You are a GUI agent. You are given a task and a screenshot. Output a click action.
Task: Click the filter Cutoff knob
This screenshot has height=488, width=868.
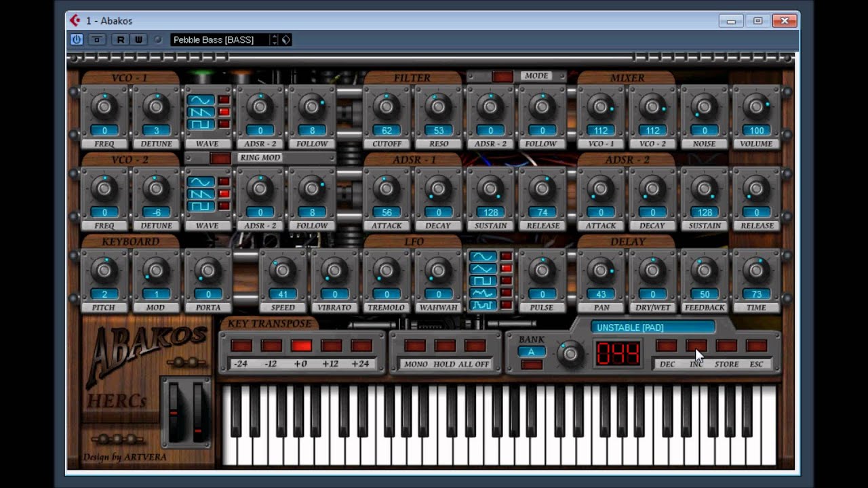click(387, 106)
